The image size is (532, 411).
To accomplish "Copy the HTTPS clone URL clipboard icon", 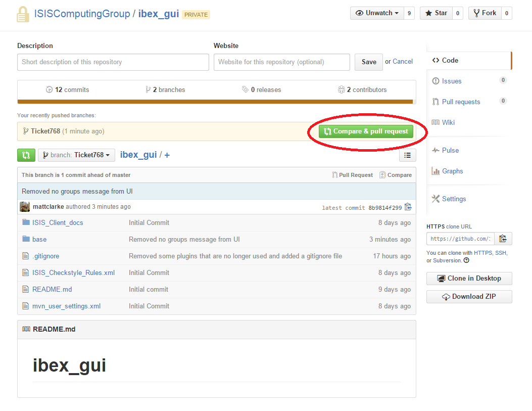I will tap(503, 239).
